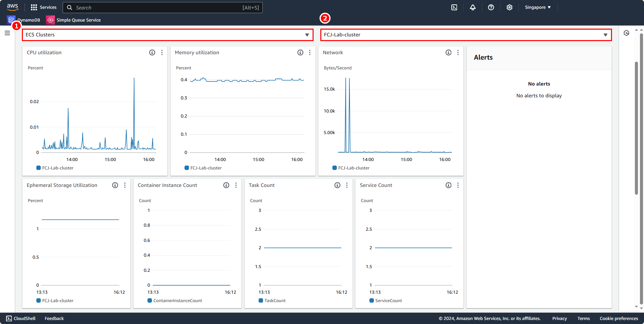Show info for the Service Count widget
Viewport: 644px width, 324px height.
449,185
